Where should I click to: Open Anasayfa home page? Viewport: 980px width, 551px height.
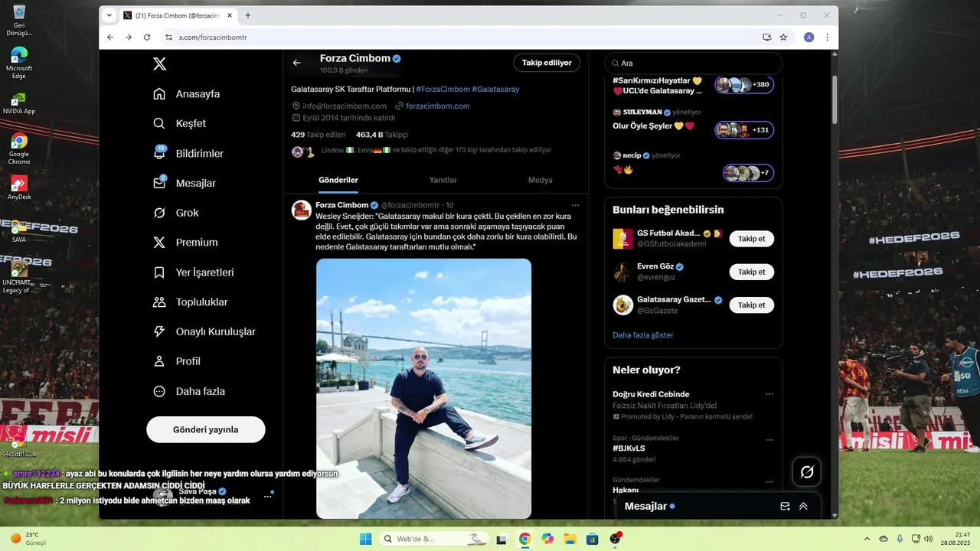187,94
